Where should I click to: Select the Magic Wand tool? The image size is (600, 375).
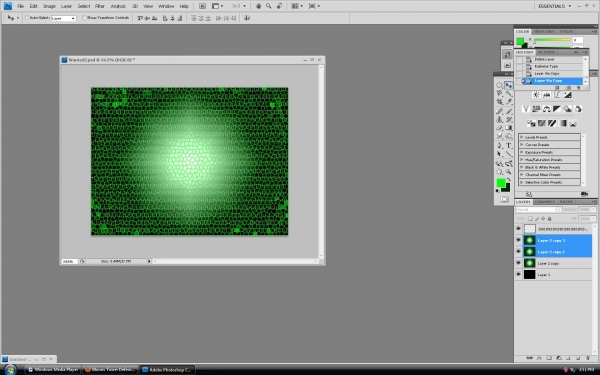509,93
